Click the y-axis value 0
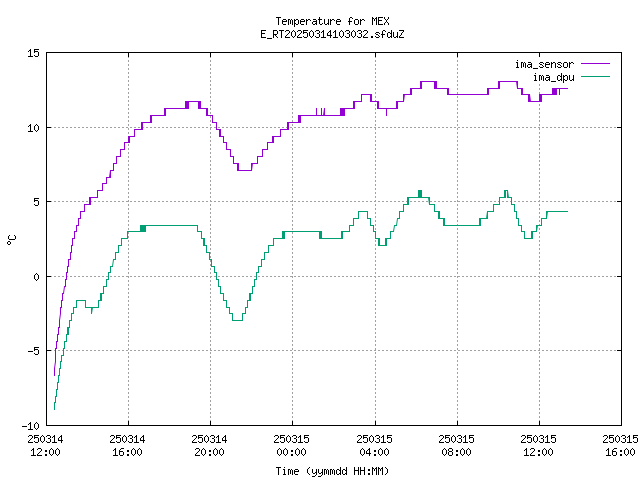This screenshot has width=640, height=480. 37,277
